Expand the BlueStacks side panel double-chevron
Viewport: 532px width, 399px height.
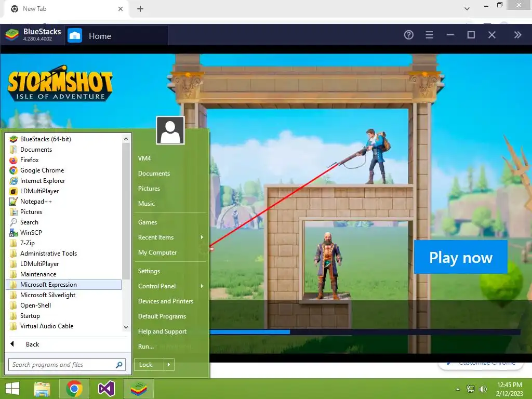coord(517,35)
